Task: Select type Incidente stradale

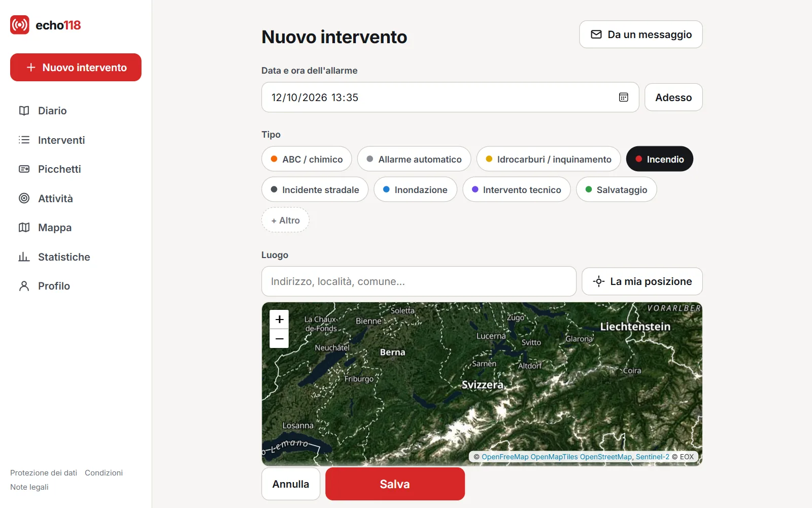Action: coord(315,189)
